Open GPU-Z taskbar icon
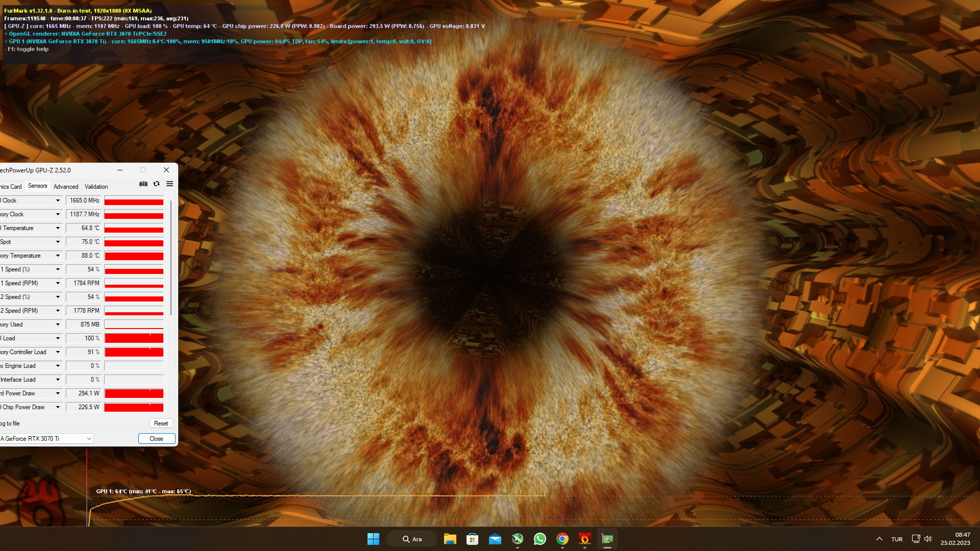 click(x=607, y=539)
